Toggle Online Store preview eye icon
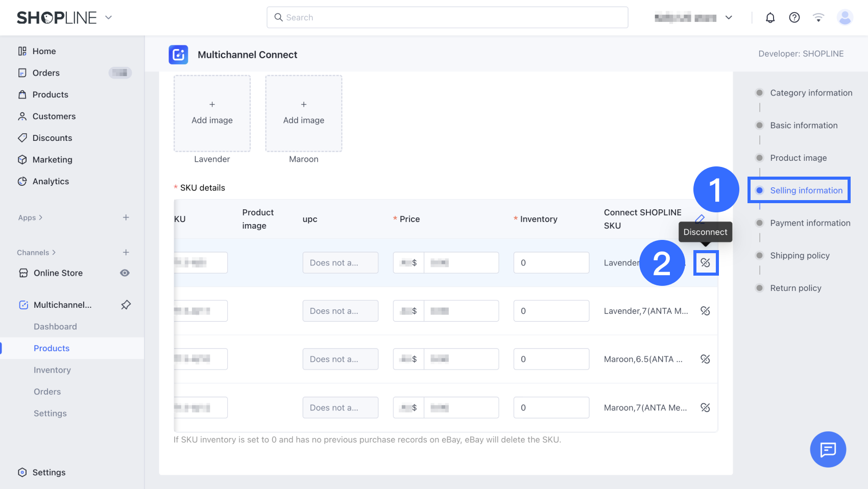 [x=125, y=273]
